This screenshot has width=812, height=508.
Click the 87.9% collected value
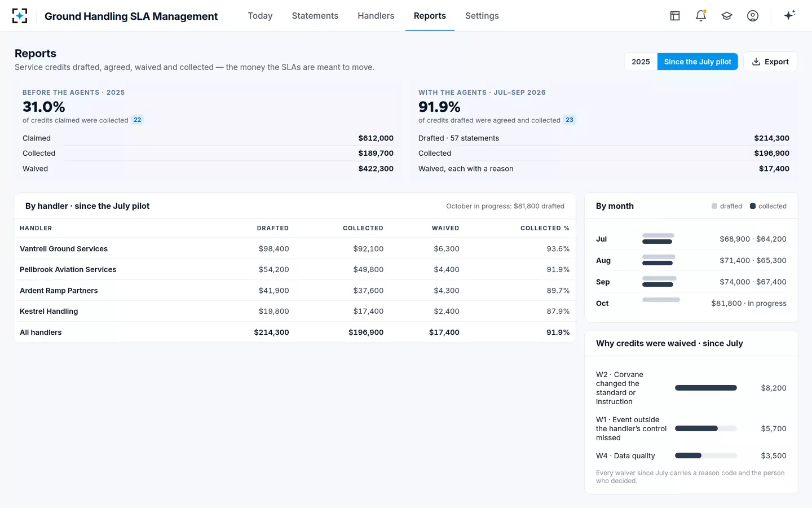coord(558,312)
